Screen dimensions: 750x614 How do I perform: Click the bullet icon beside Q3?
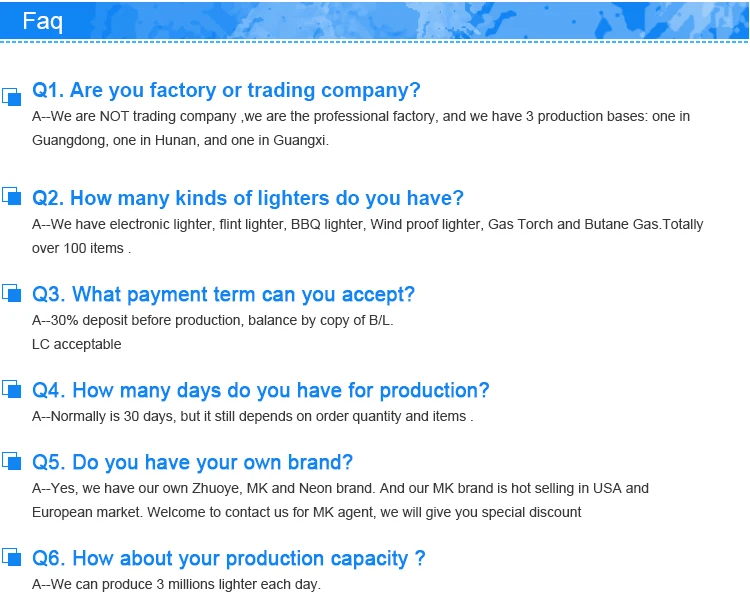pos(12,292)
